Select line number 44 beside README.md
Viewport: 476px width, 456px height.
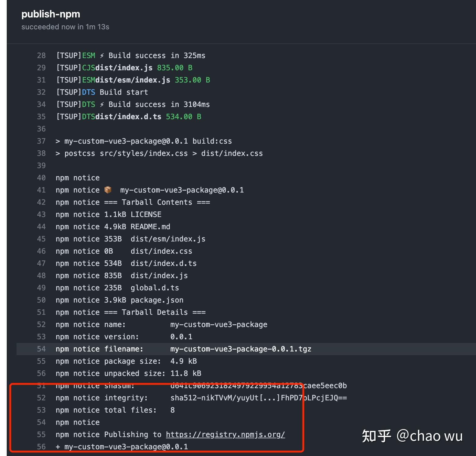[41, 227]
